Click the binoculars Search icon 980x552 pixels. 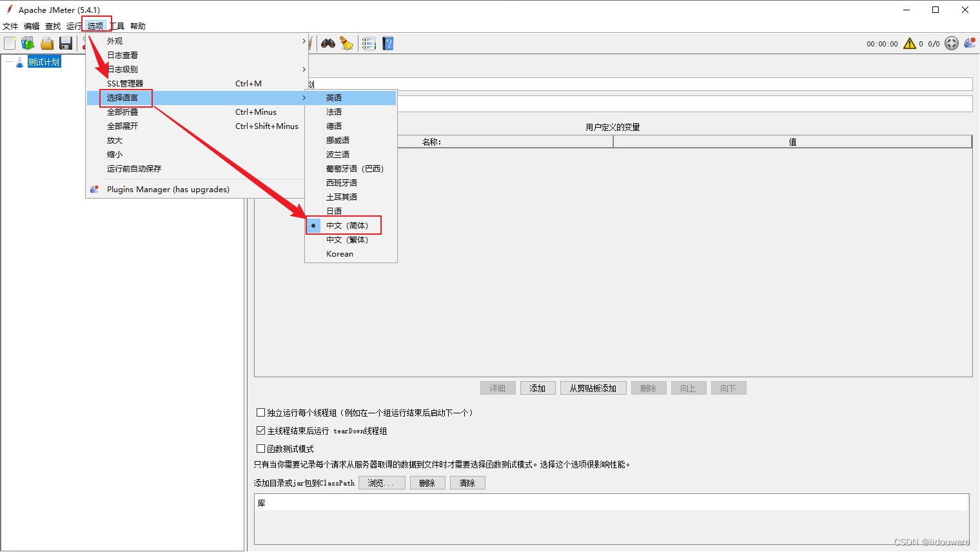tap(328, 43)
